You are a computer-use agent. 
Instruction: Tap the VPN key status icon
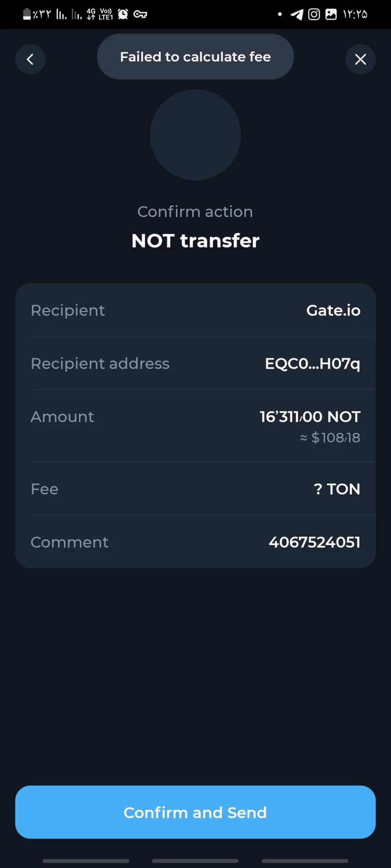tap(140, 14)
